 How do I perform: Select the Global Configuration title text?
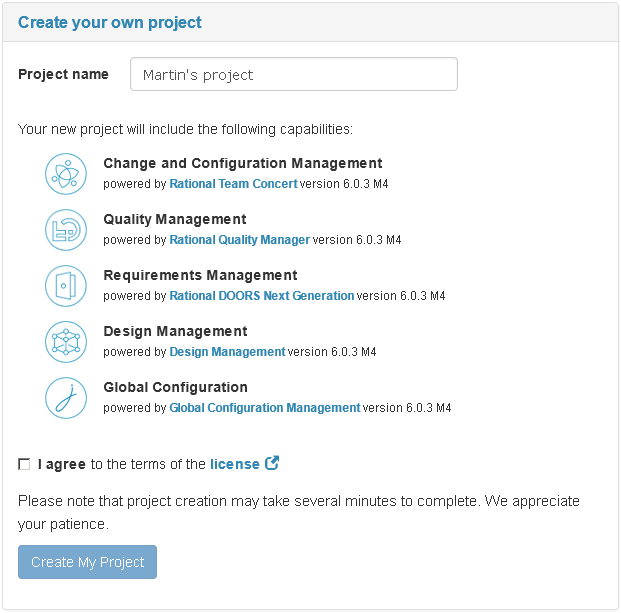pyautogui.click(x=175, y=387)
